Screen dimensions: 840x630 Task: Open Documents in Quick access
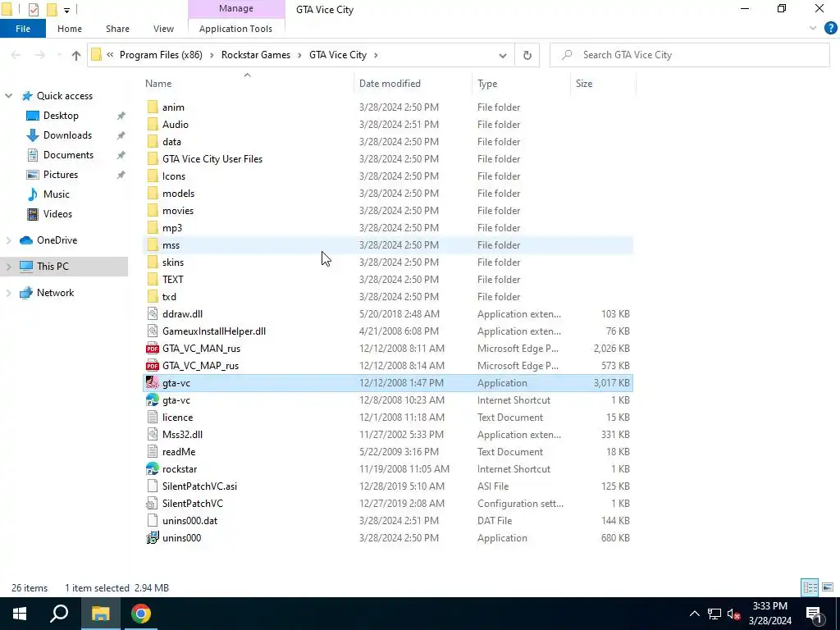[68, 155]
